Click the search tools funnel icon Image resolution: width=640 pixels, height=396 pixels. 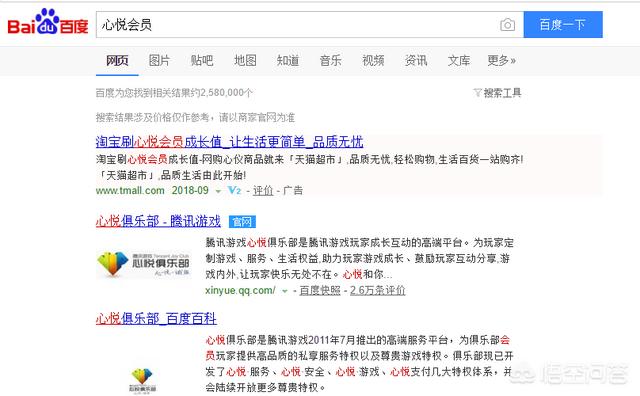(x=477, y=93)
